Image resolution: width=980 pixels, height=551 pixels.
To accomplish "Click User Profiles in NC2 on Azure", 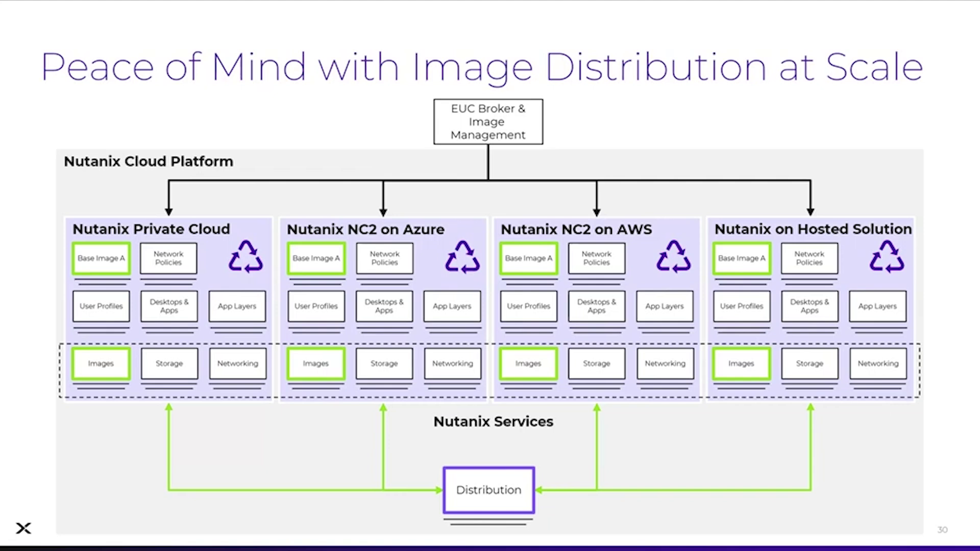I will coord(316,306).
